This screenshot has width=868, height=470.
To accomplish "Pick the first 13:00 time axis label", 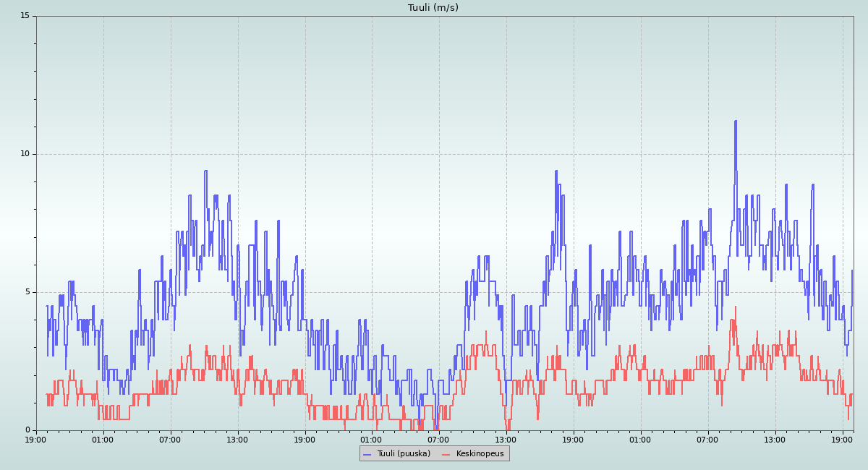I will tap(237, 440).
